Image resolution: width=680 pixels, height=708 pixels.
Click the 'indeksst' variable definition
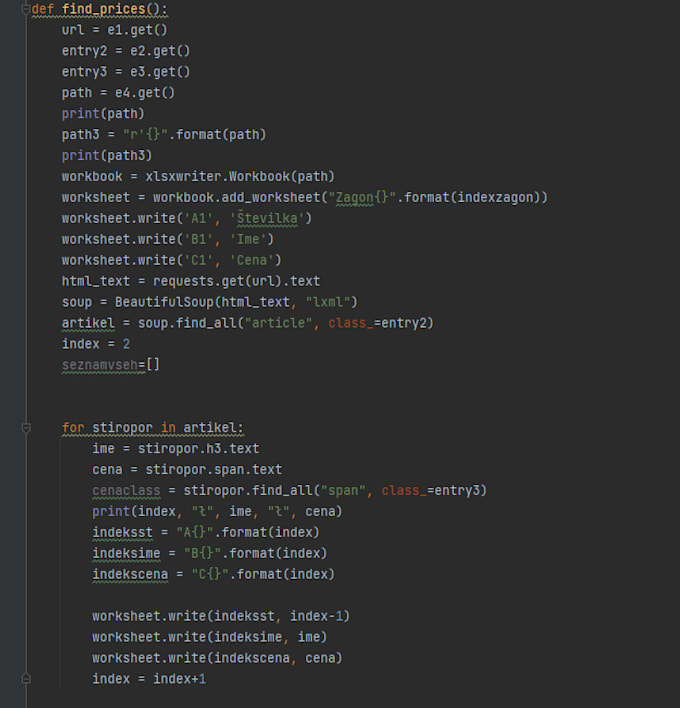point(122,533)
